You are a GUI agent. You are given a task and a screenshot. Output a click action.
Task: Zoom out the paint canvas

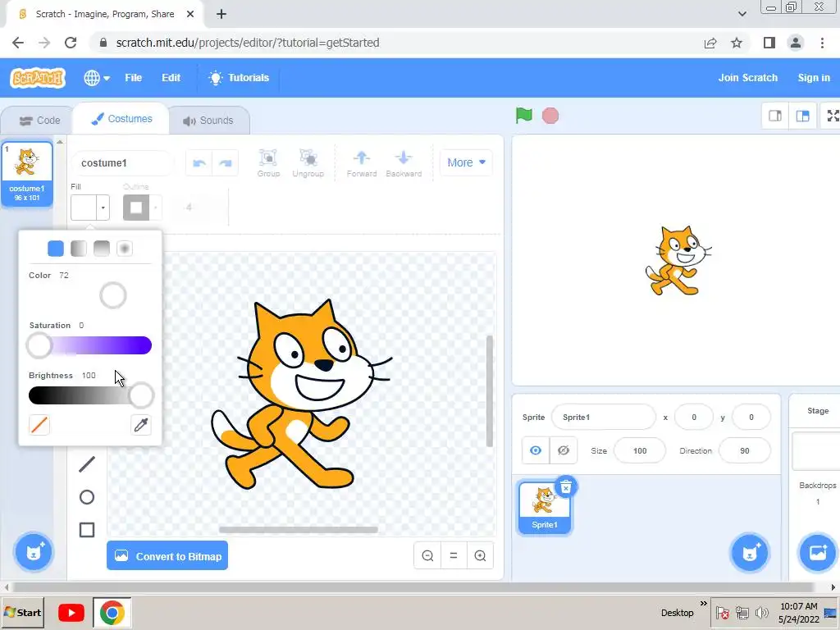pos(427,556)
